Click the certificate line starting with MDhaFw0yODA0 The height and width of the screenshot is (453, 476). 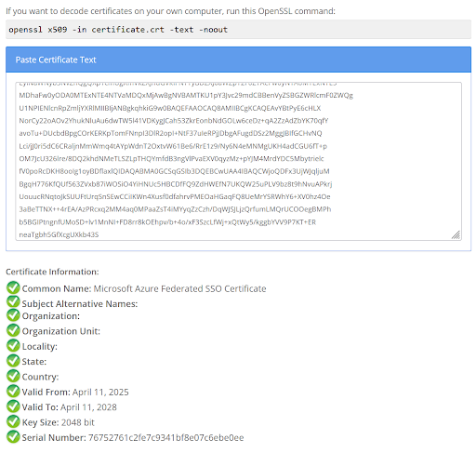[186, 95]
